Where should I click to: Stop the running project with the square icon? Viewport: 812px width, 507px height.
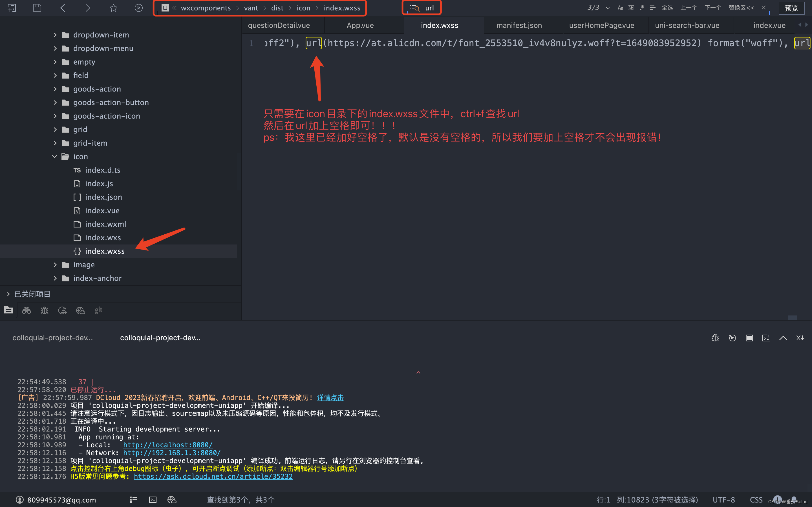(x=749, y=338)
